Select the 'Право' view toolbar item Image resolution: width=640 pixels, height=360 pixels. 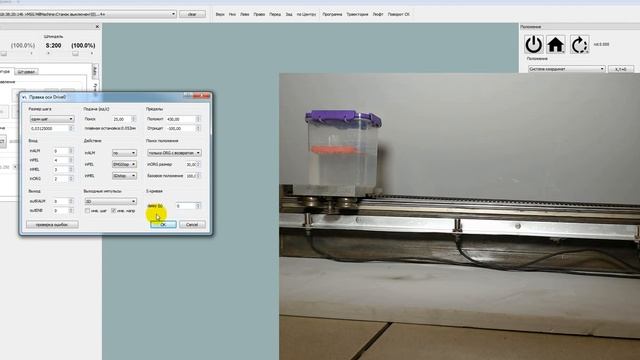coord(259,14)
